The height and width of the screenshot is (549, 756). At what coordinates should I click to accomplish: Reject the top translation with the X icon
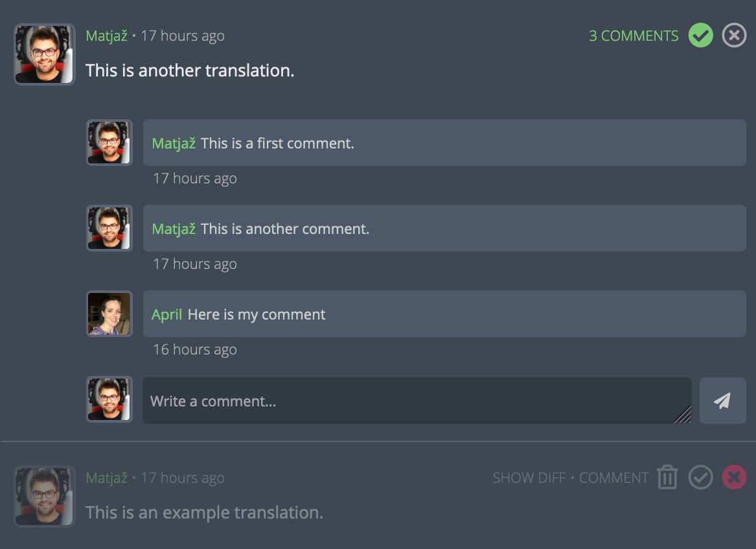734,35
